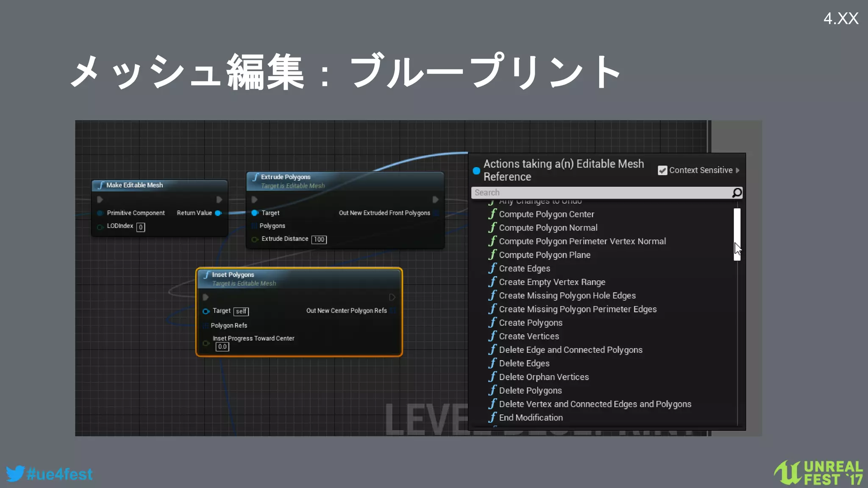Choose End Modification action
The height and width of the screenshot is (488, 868).
pyautogui.click(x=531, y=418)
